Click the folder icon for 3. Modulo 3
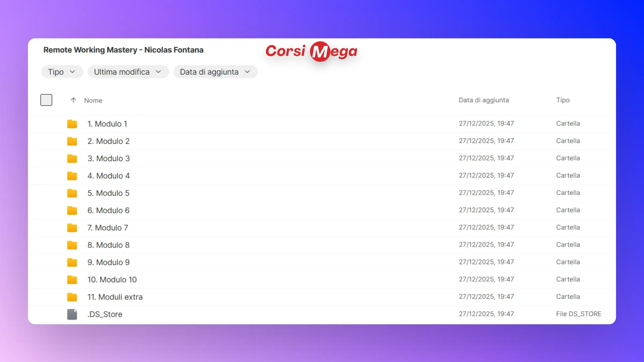Screen dimensions: 644x362 (x=72, y=158)
